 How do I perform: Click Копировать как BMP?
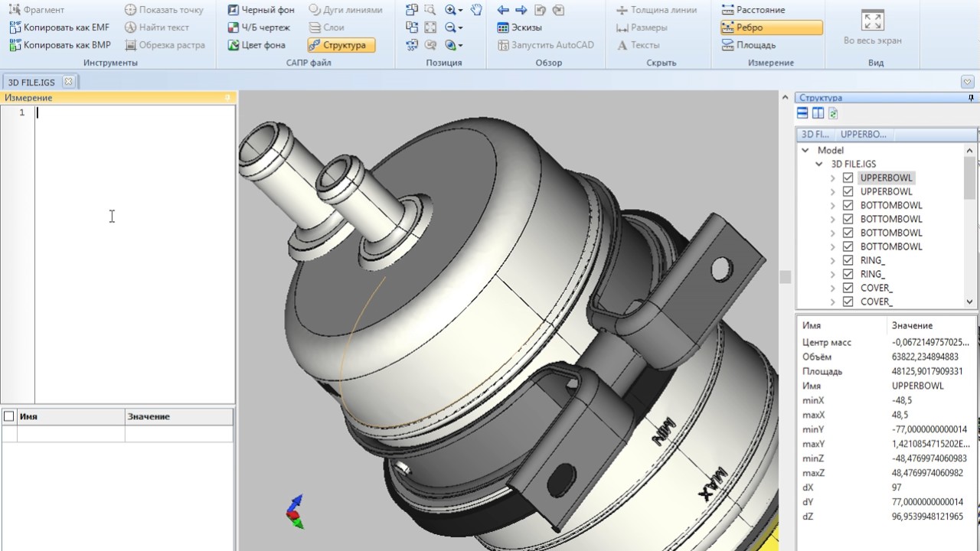pos(59,45)
